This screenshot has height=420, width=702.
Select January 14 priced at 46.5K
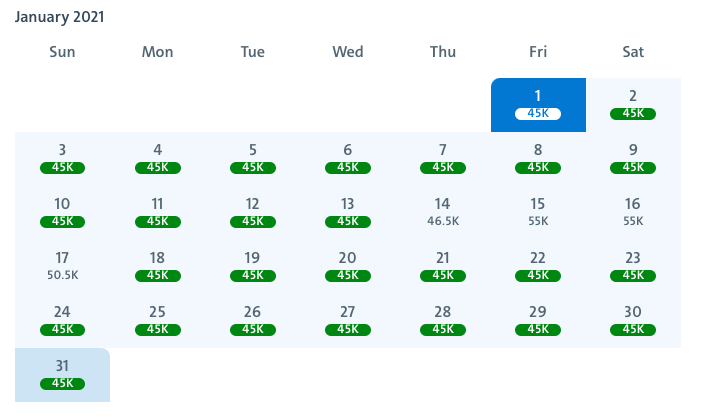click(x=442, y=212)
